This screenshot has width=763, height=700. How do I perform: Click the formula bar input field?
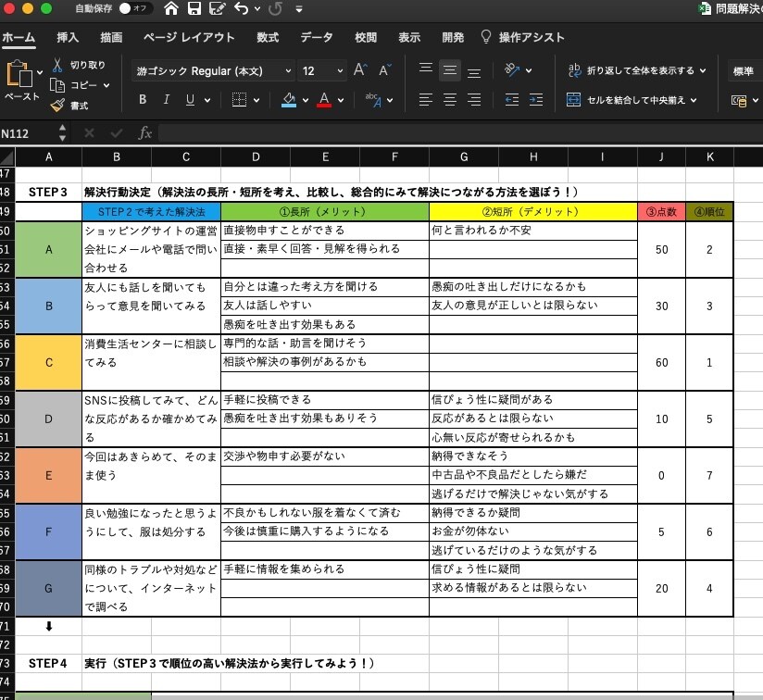(x=460, y=133)
